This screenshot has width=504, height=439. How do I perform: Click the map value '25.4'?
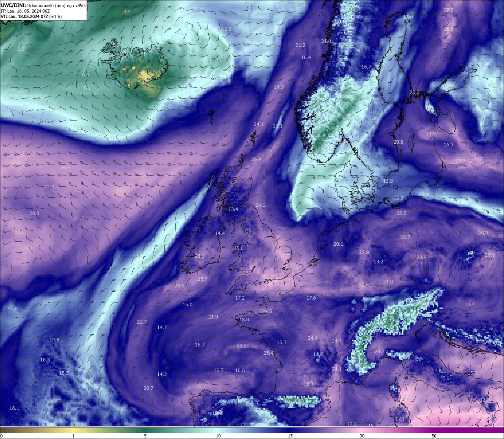coord(268,353)
